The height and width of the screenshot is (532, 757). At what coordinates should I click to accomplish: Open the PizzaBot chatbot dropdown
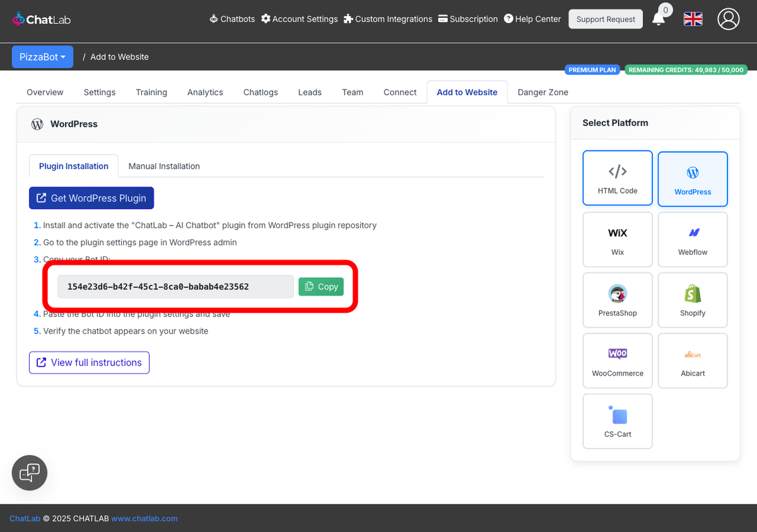42,56
